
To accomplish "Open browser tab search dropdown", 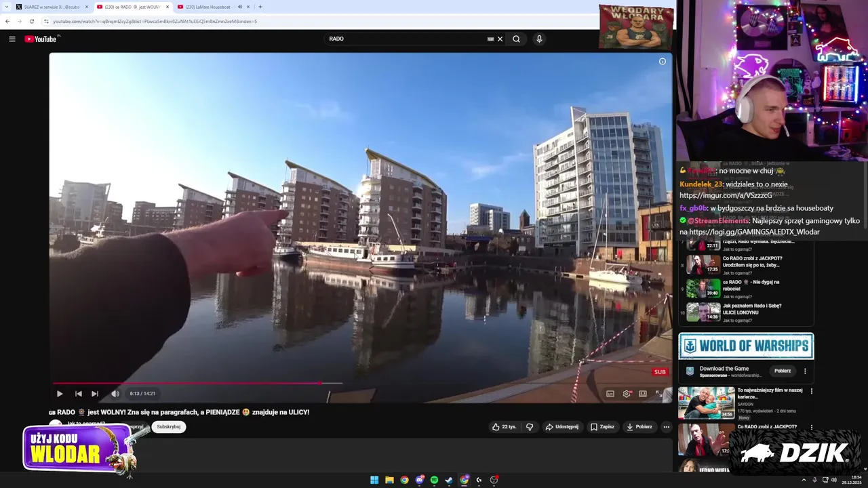I will pos(7,7).
